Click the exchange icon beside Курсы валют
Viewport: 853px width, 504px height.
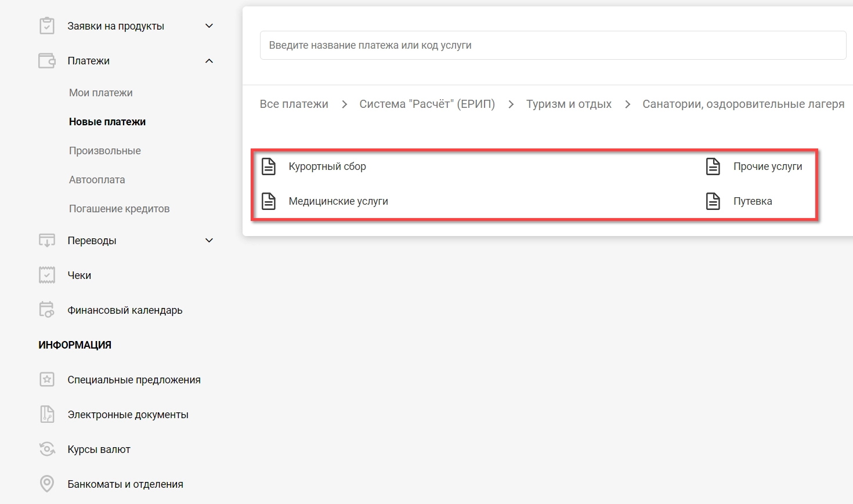(x=47, y=449)
